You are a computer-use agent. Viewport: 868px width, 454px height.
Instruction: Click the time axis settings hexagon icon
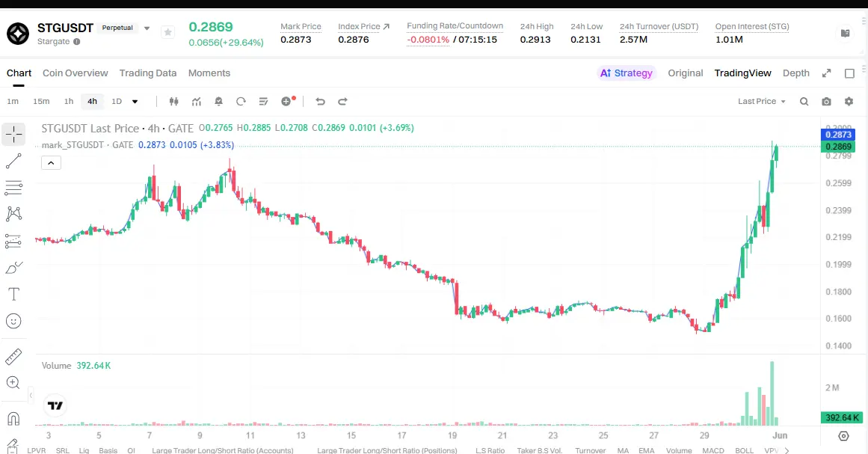843,436
